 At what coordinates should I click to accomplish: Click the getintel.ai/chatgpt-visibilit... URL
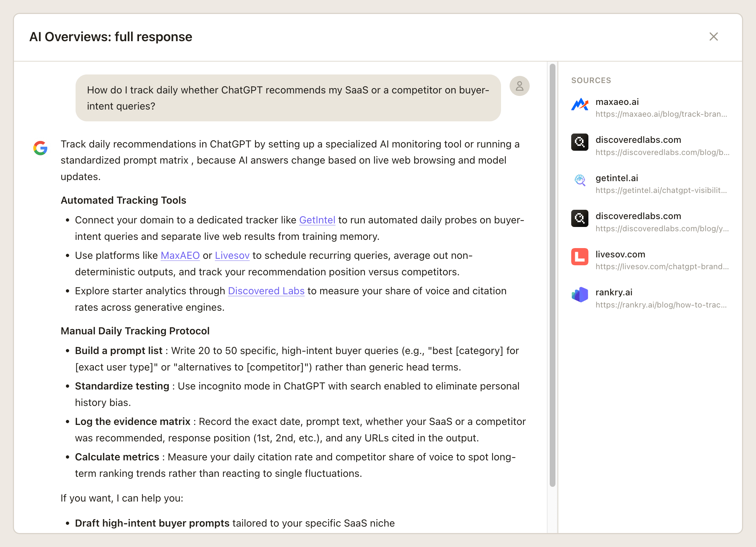click(661, 190)
